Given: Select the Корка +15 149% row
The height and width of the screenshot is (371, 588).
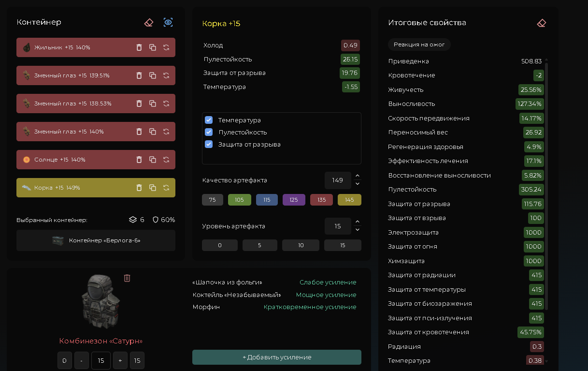Looking at the screenshot, I should pyautogui.click(x=96, y=188).
